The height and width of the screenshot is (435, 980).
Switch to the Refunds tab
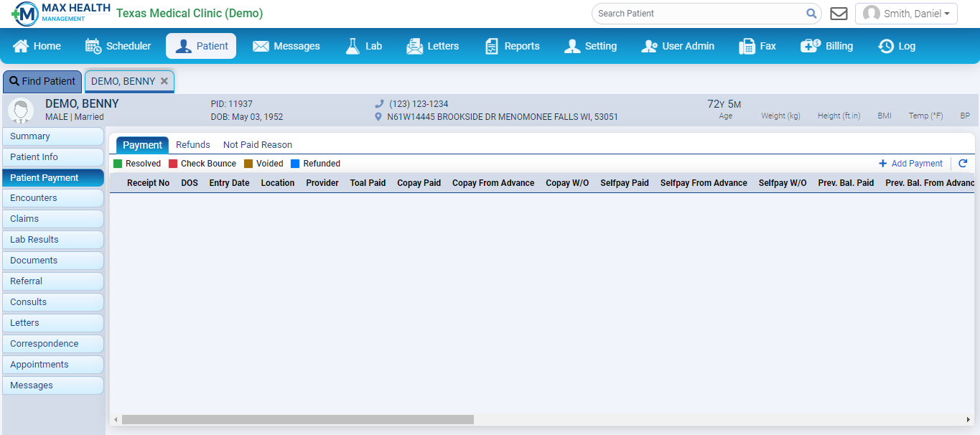(192, 144)
